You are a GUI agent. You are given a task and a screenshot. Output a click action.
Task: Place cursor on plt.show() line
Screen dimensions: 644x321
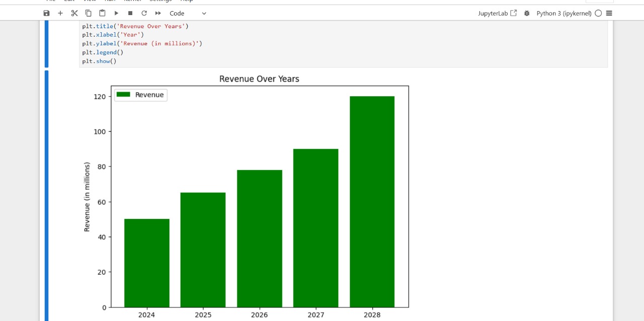[x=99, y=61]
